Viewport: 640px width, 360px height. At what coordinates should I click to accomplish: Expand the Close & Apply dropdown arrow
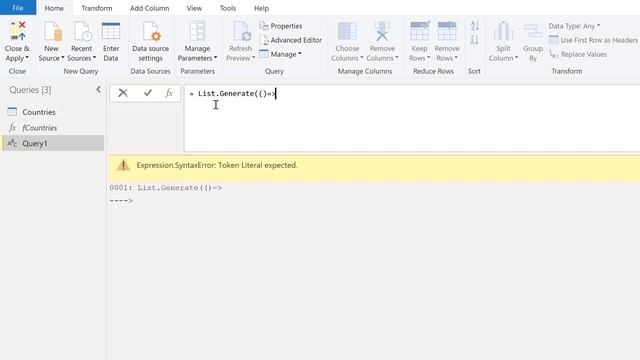click(x=27, y=58)
